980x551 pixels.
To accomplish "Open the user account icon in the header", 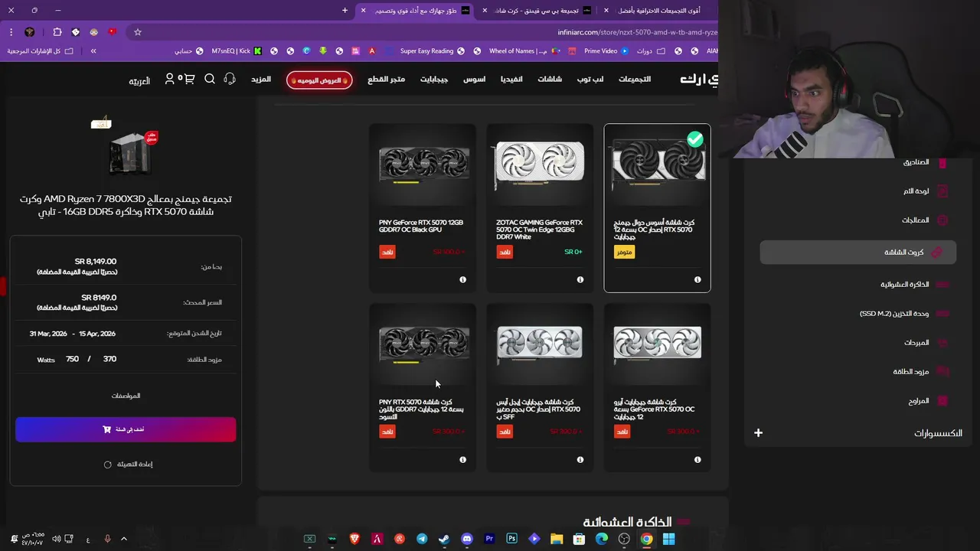I will (x=170, y=79).
